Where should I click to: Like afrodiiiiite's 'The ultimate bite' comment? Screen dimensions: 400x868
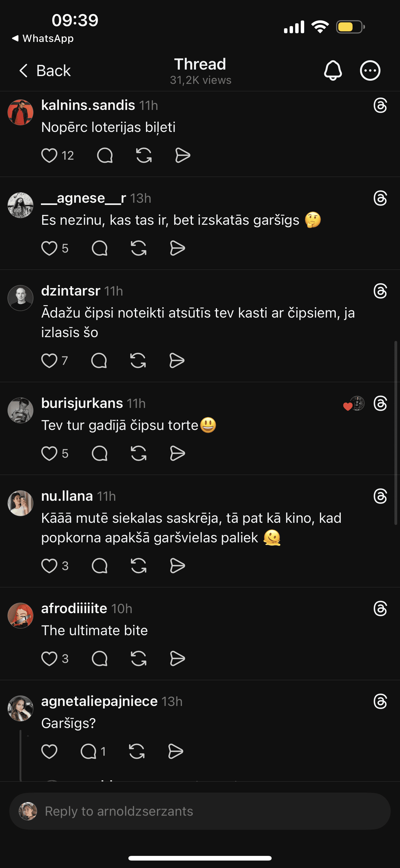pyautogui.click(x=49, y=659)
